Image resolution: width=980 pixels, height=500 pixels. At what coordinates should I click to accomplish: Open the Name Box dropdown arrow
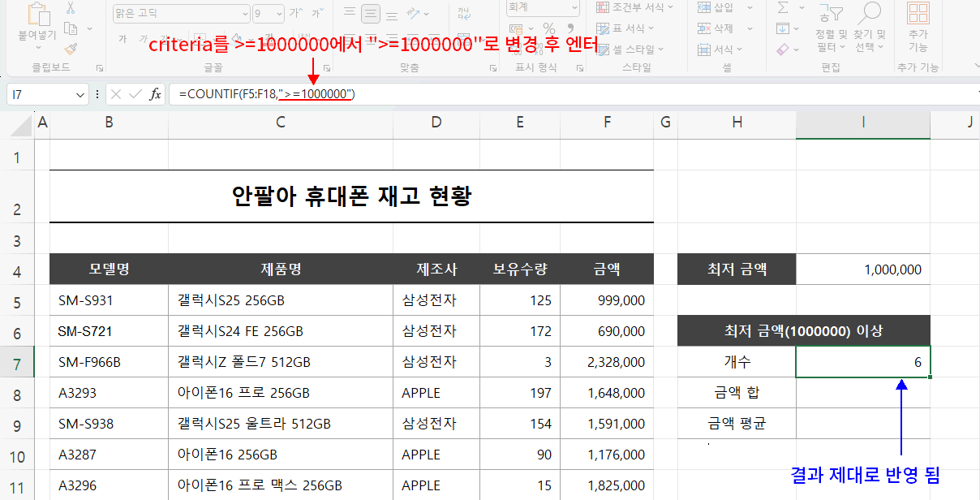point(80,95)
